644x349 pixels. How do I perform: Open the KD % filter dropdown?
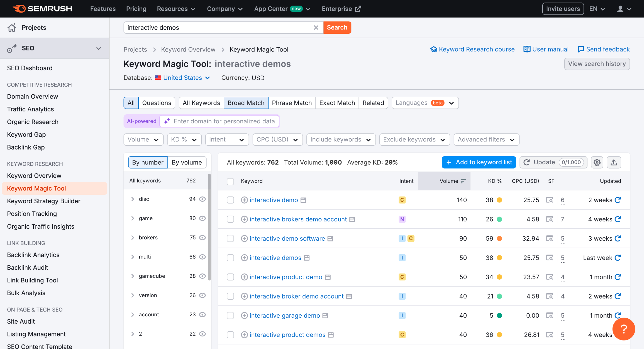(x=184, y=139)
